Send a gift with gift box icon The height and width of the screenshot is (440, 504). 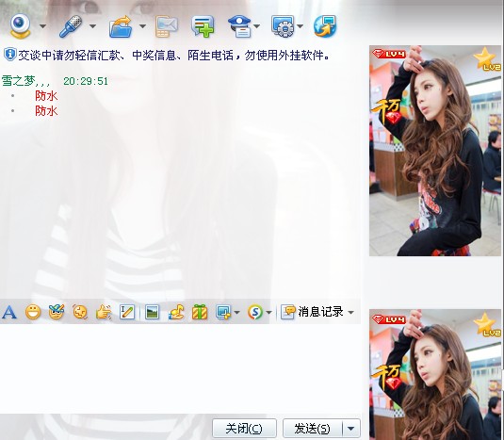click(200, 312)
